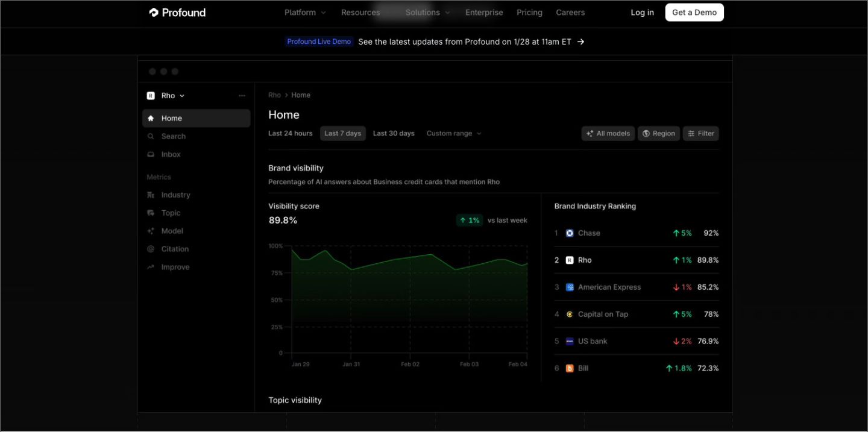Image resolution: width=868 pixels, height=432 pixels.
Task: Open the Topic metrics page
Action: tap(196, 213)
